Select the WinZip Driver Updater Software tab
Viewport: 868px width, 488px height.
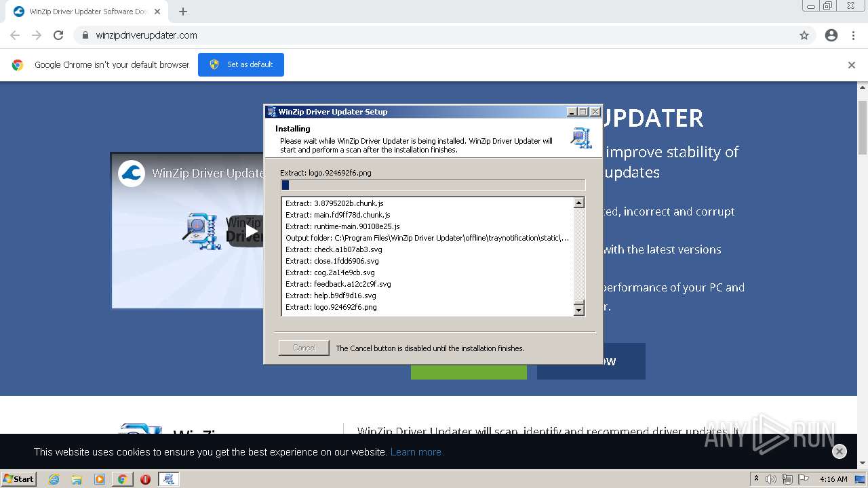(85, 12)
